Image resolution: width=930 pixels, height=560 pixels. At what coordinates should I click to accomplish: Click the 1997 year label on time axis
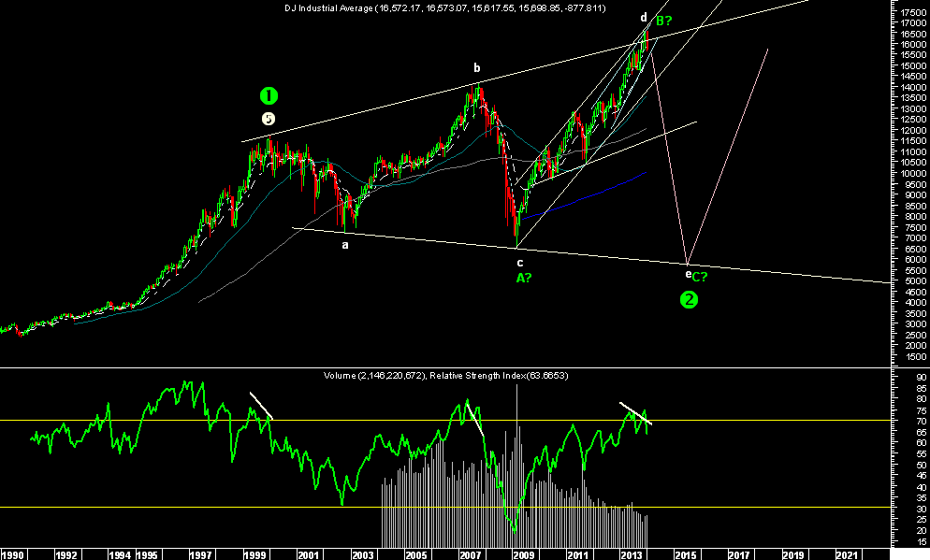(x=200, y=555)
